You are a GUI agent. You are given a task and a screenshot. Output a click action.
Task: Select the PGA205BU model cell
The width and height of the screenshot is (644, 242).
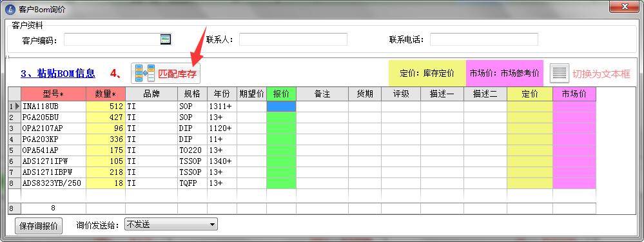[54, 117]
